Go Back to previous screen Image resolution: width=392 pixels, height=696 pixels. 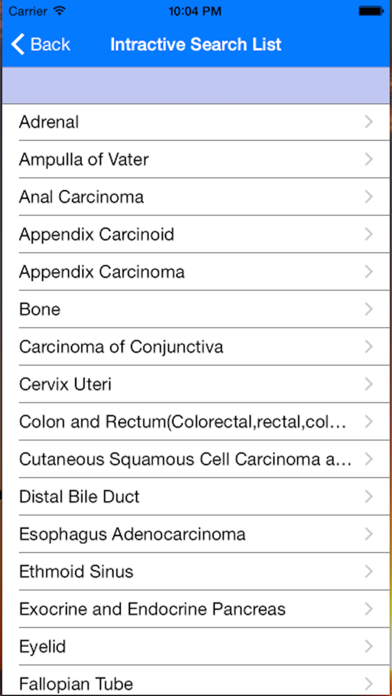pyautogui.click(x=41, y=44)
